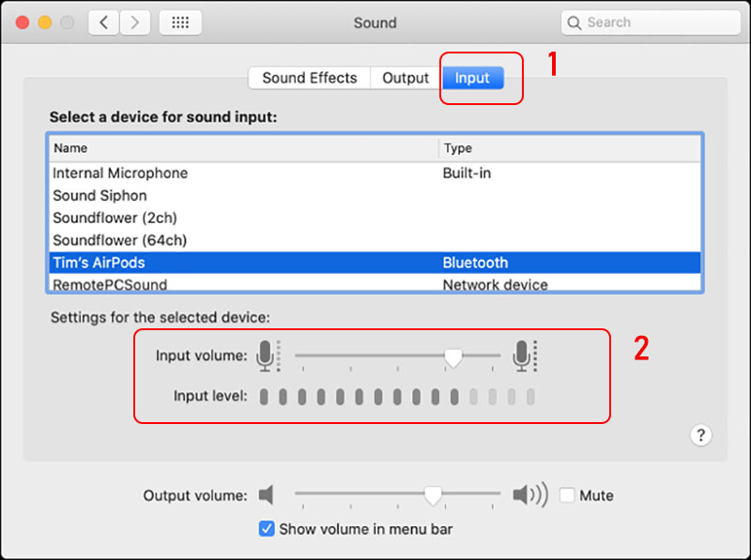The width and height of the screenshot is (751, 560).
Task: Click the back navigation arrow
Action: [103, 22]
